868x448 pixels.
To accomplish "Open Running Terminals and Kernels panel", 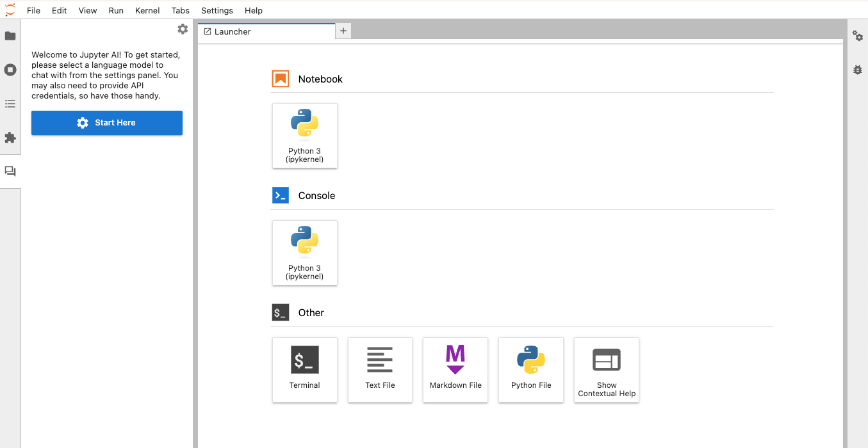I will pyautogui.click(x=10, y=70).
